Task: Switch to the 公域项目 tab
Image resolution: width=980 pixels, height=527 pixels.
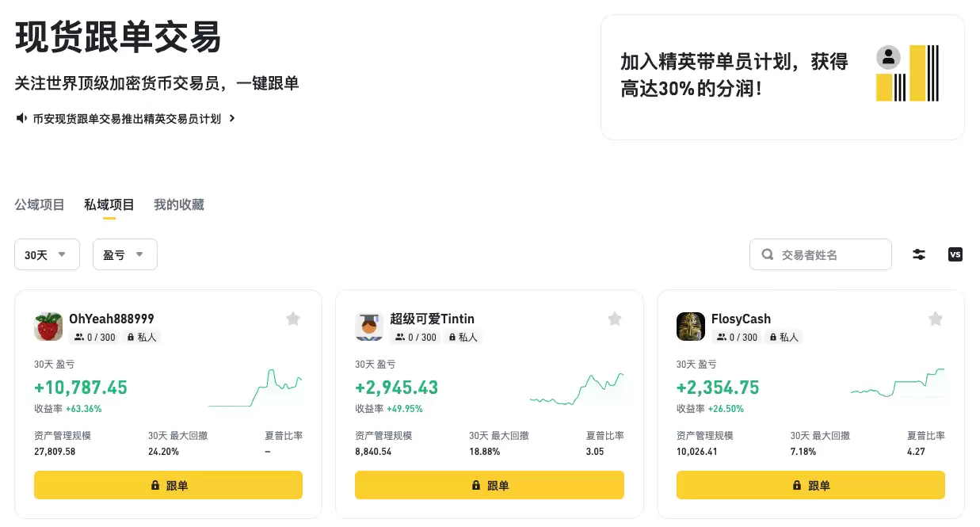Action: (x=40, y=204)
